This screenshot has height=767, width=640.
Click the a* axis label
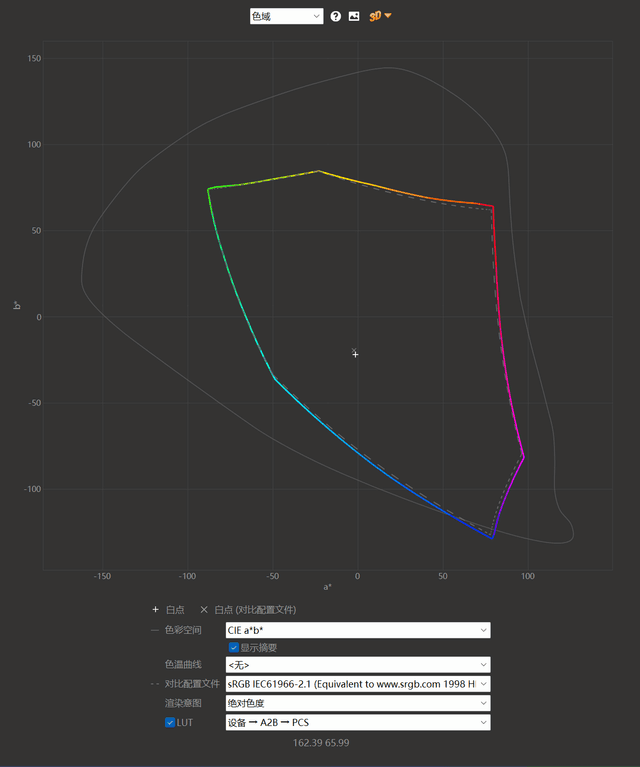click(327, 587)
